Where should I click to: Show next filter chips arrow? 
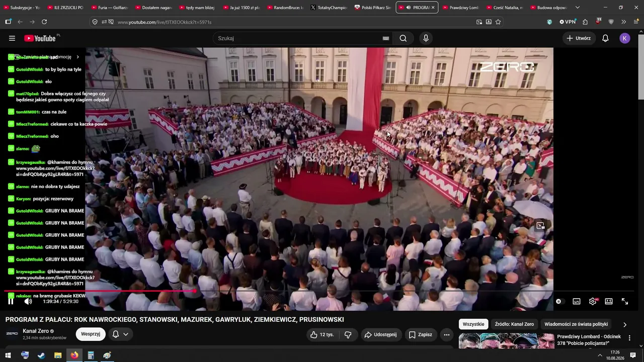click(625, 325)
